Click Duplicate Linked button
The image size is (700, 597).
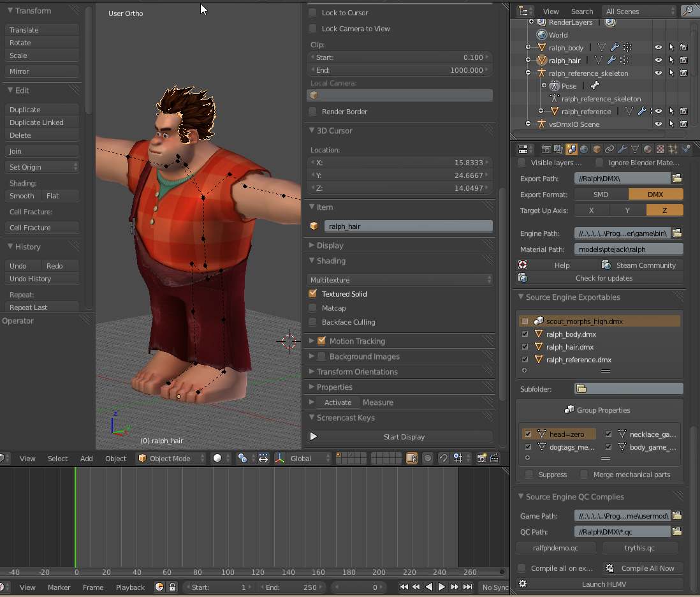[x=42, y=122]
